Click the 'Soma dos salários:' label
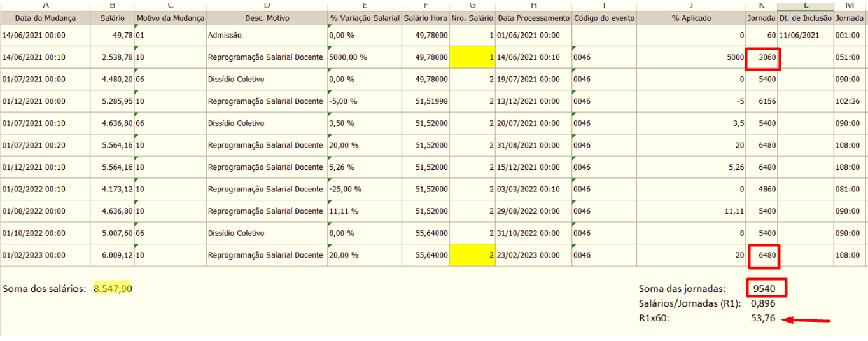The image size is (868, 341). 44,288
